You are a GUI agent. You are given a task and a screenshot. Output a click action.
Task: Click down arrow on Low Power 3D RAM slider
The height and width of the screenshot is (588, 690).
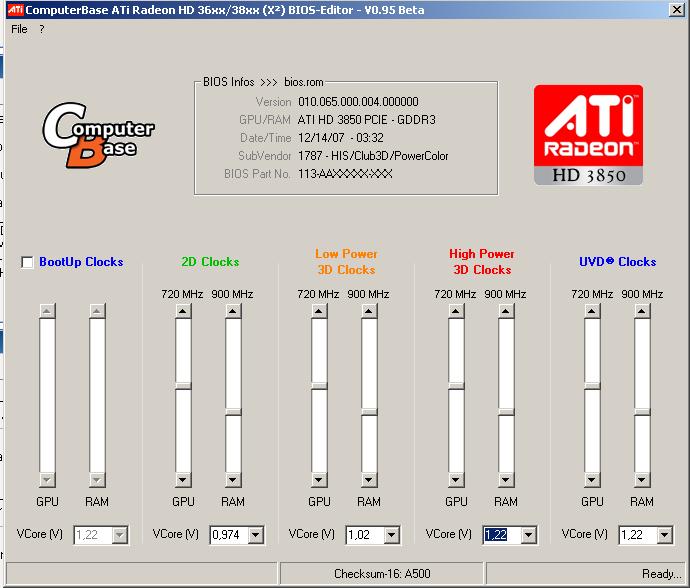pos(369,479)
